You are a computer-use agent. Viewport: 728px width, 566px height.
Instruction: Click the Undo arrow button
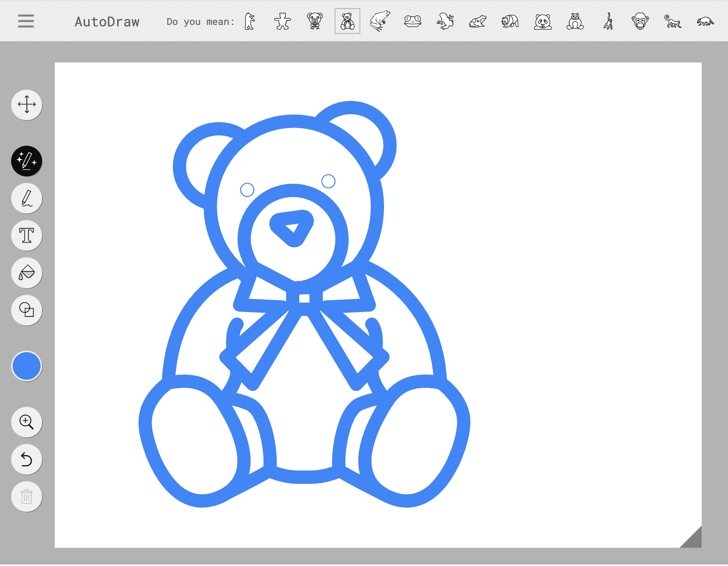(27, 459)
